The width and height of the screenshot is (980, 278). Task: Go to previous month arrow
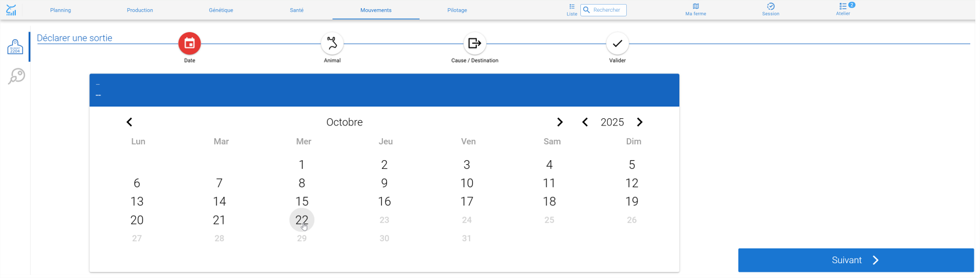[129, 122]
